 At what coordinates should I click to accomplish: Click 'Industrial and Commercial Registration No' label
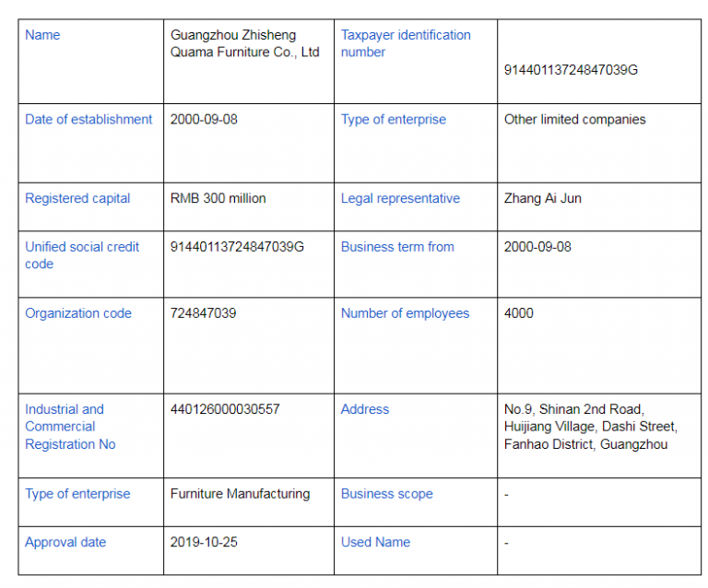pyautogui.click(x=70, y=427)
